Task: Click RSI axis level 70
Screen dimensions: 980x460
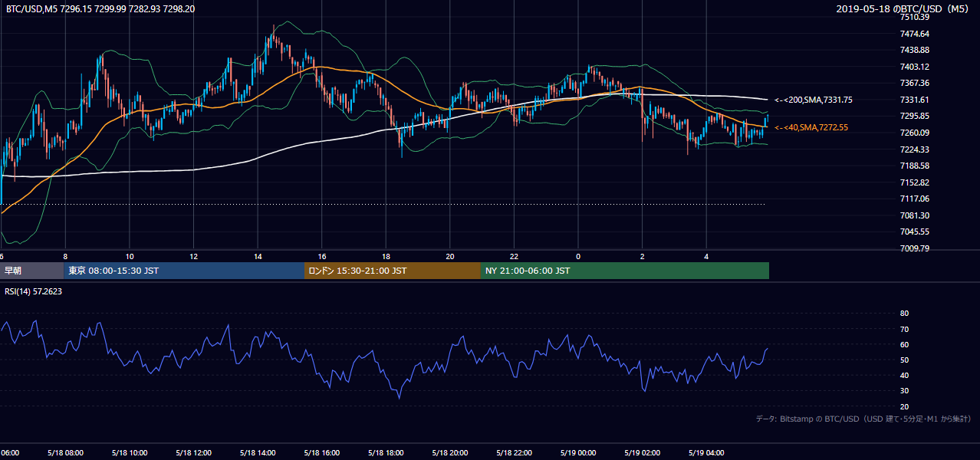Action: tap(904, 329)
